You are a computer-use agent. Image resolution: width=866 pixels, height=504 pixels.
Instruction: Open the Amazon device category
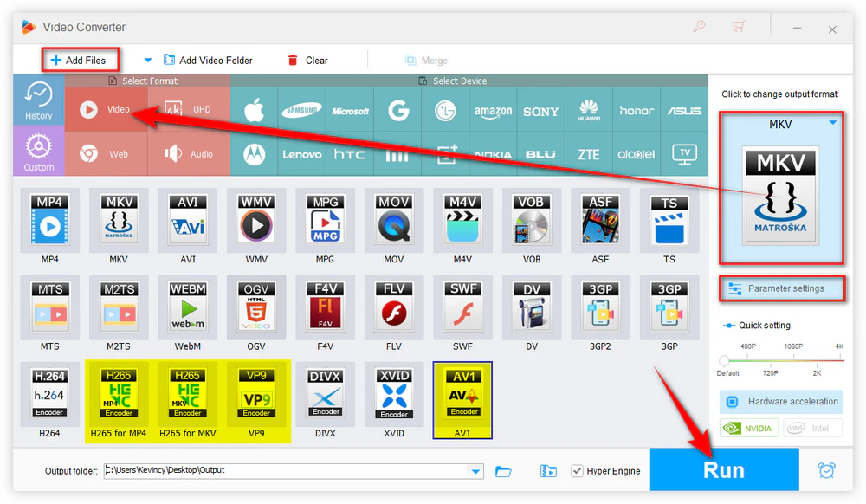coord(494,110)
